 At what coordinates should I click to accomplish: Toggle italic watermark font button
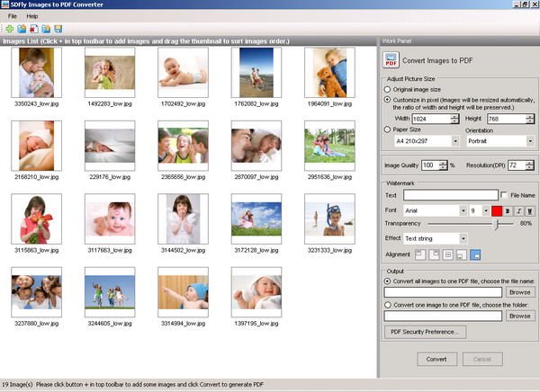pos(517,209)
